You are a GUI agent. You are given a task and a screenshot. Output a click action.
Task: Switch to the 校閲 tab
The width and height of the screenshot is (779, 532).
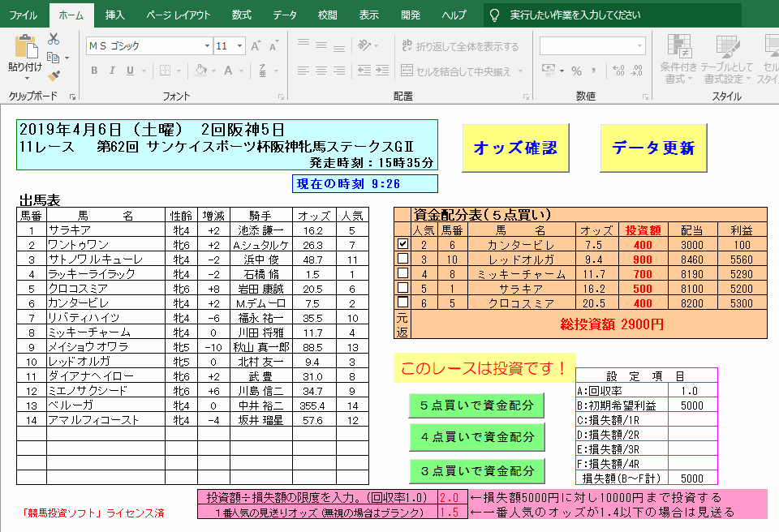[x=327, y=15]
